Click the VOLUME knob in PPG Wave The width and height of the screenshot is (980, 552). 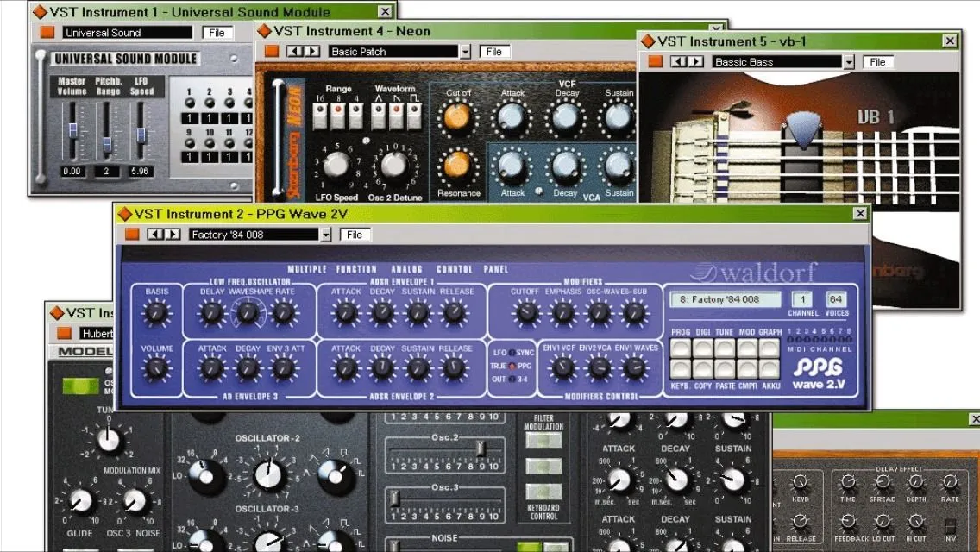click(x=156, y=369)
